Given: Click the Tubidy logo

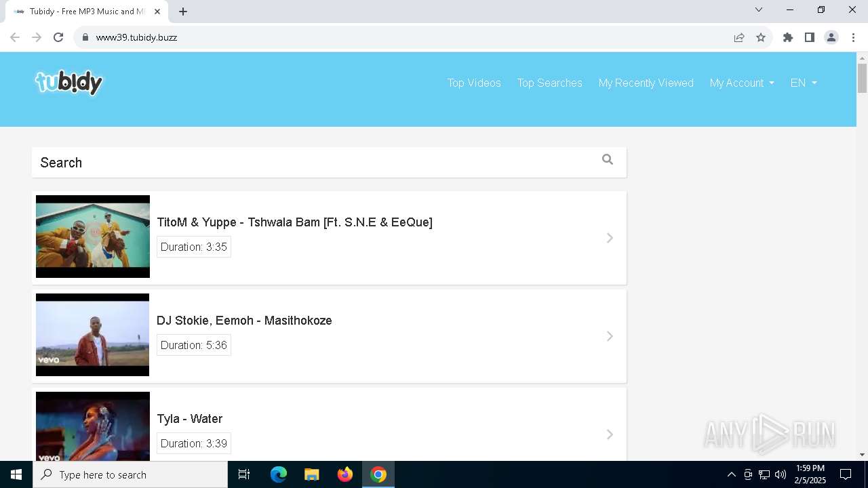Looking at the screenshot, I should coord(68,83).
